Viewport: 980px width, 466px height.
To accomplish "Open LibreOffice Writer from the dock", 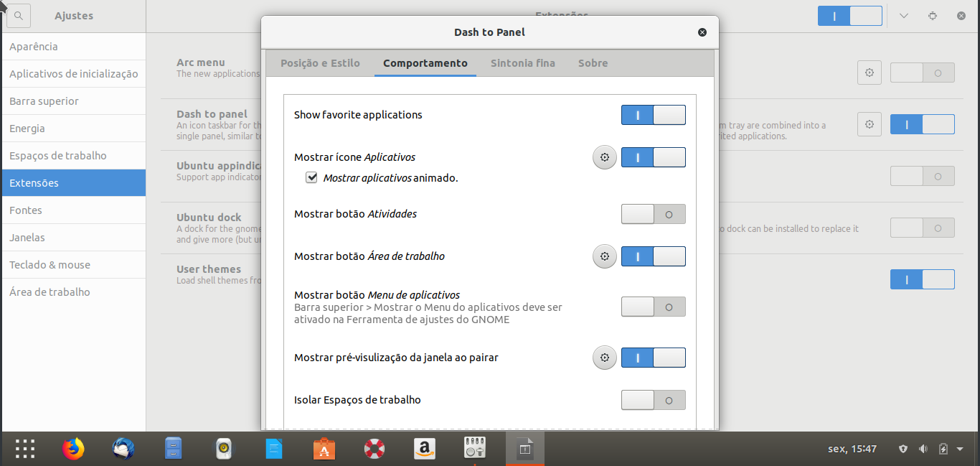I will [273, 448].
